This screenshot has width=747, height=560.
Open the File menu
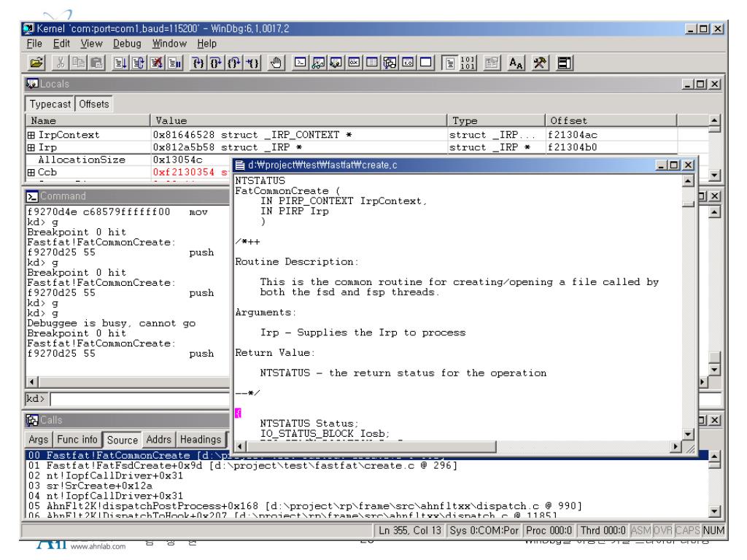(34, 43)
